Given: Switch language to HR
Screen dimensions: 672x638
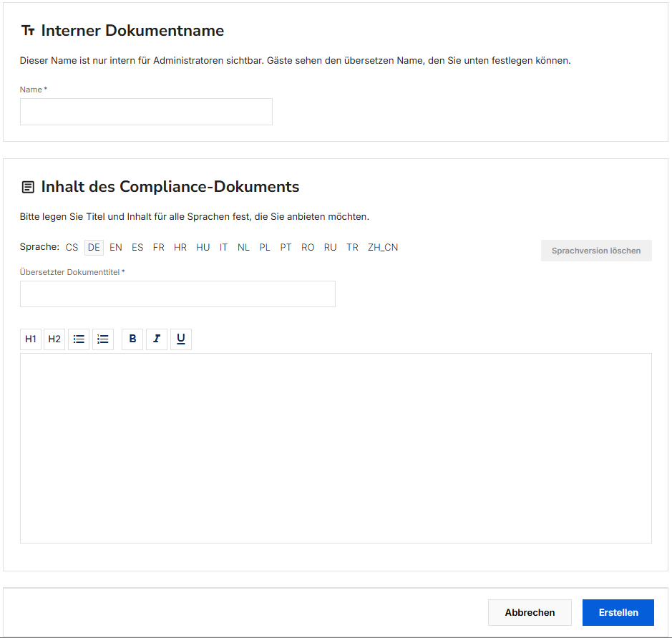Looking at the screenshot, I should point(180,248).
